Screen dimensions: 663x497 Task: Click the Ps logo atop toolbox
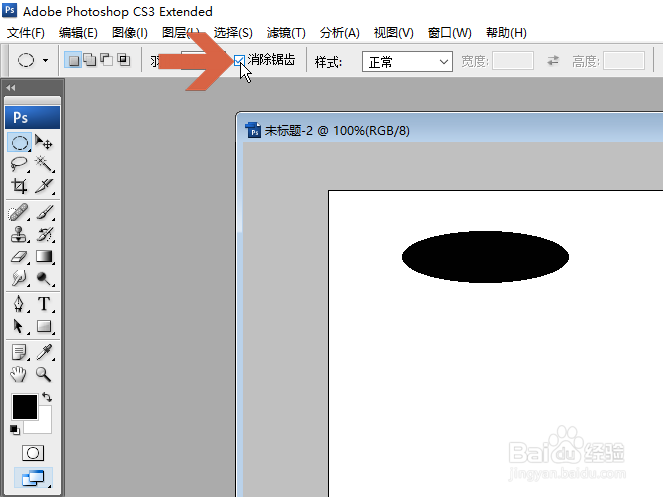[x=33, y=117]
